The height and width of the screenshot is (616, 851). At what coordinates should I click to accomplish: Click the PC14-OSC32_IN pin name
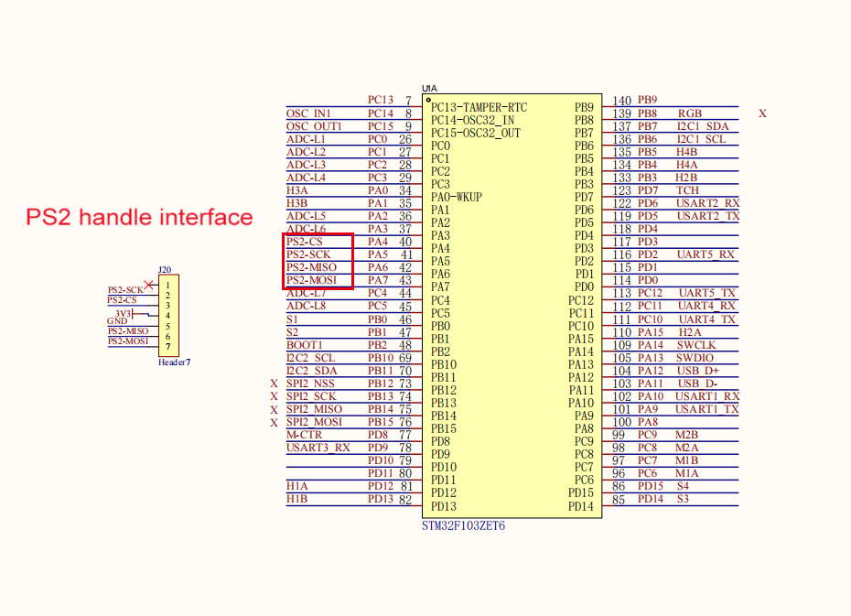click(473, 121)
